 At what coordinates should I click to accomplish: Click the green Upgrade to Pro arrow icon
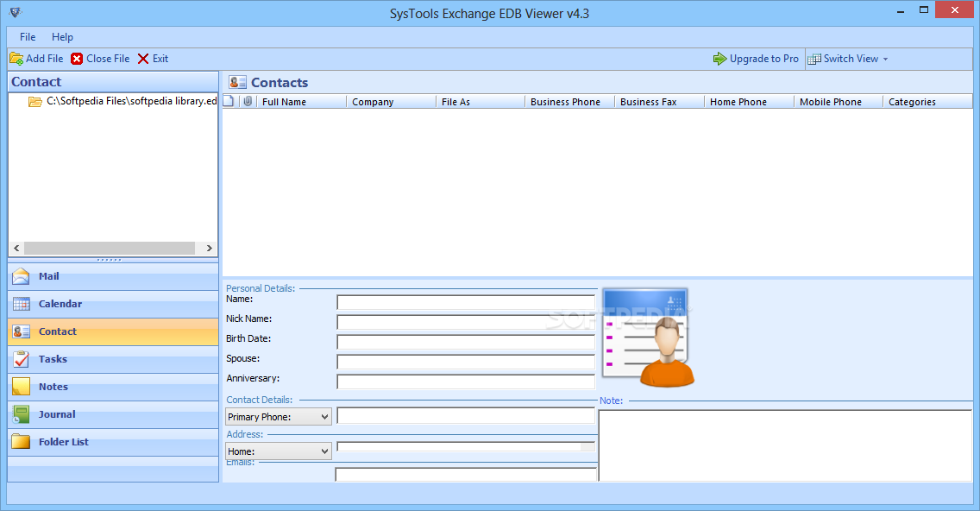pyautogui.click(x=720, y=59)
